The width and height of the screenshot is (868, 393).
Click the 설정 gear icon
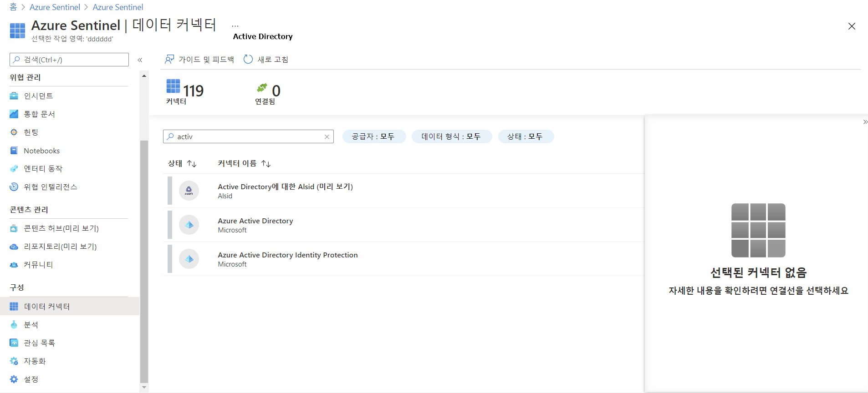[x=14, y=379]
